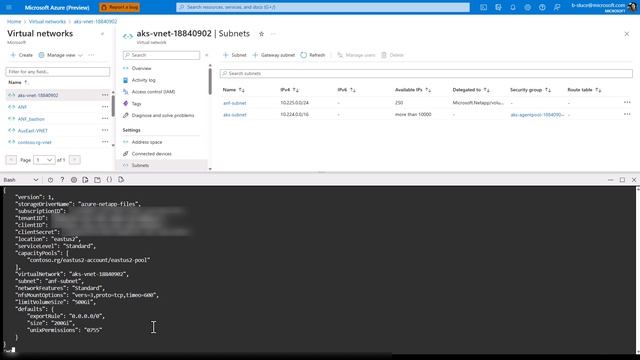
Task: Add a Gateway subnet
Action: (x=273, y=55)
